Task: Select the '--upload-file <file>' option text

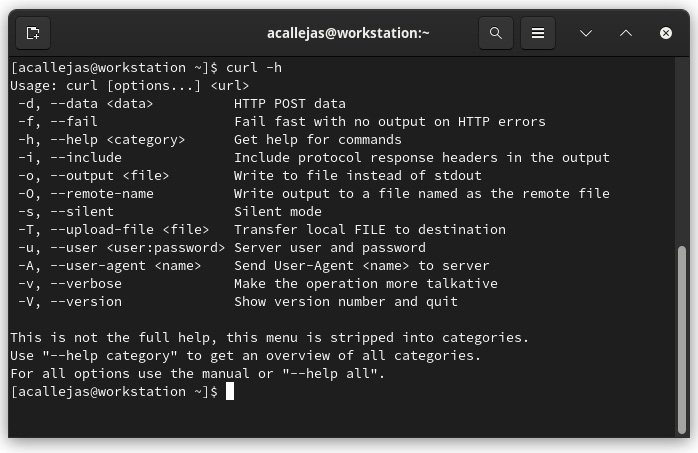Action: 130,230
